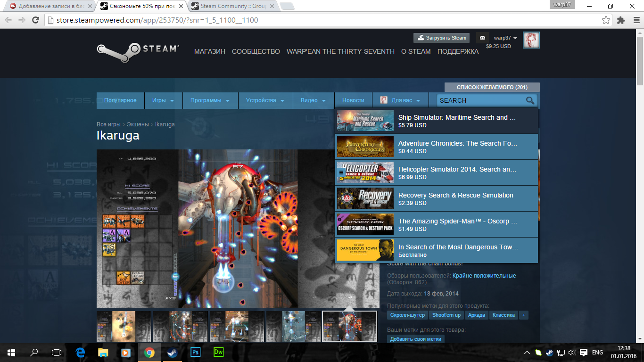
Task: Open Dreamweaver from taskbar
Action: [x=218, y=352]
